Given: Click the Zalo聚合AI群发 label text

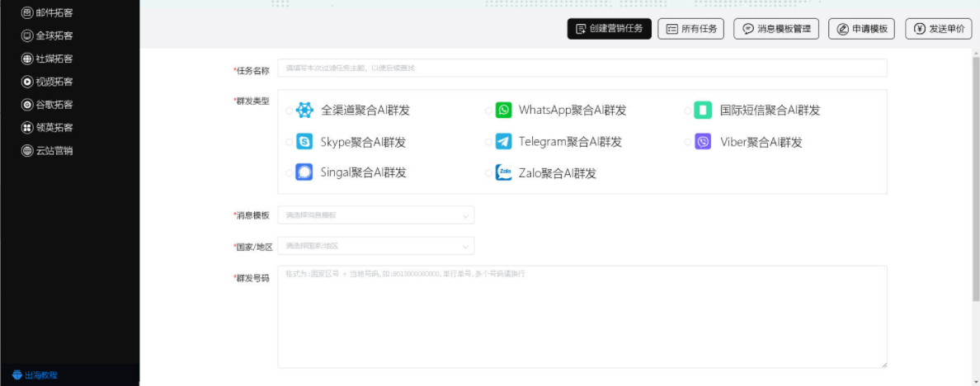Looking at the screenshot, I should pyautogui.click(x=558, y=173).
